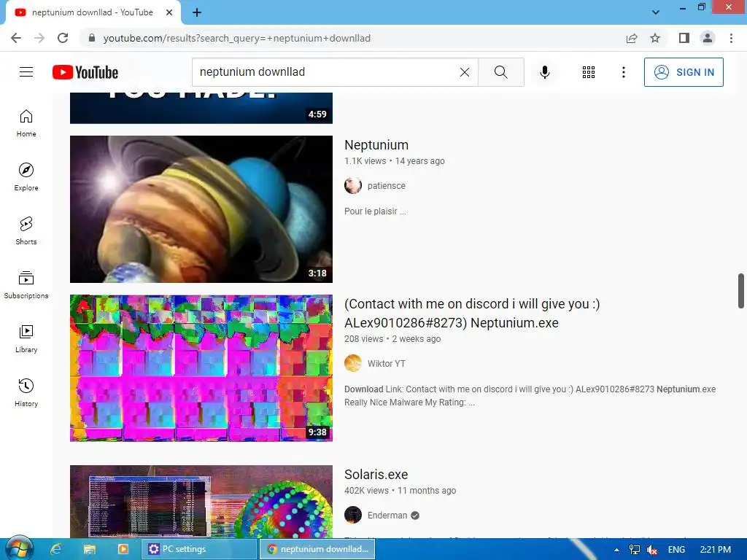This screenshot has height=560, width=747.
Task: Click Enderman channel avatar
Action: point(353,515)
